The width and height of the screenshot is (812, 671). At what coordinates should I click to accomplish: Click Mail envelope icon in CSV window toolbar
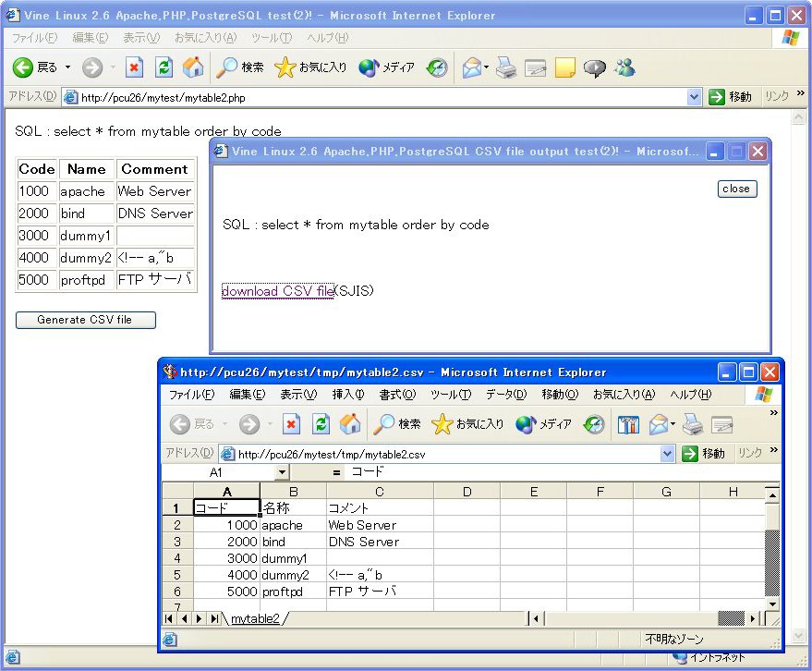point(659,424)
